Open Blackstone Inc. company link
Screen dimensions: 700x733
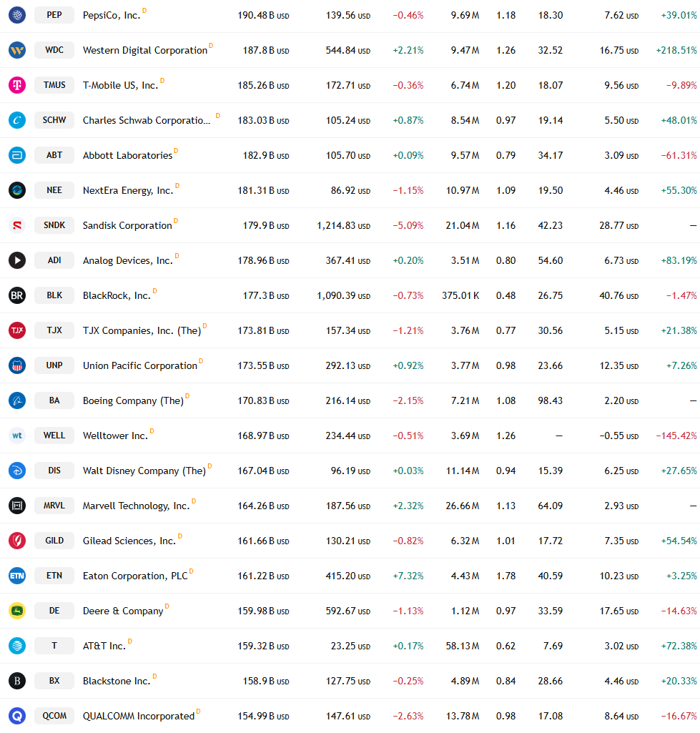pos(117,682)
